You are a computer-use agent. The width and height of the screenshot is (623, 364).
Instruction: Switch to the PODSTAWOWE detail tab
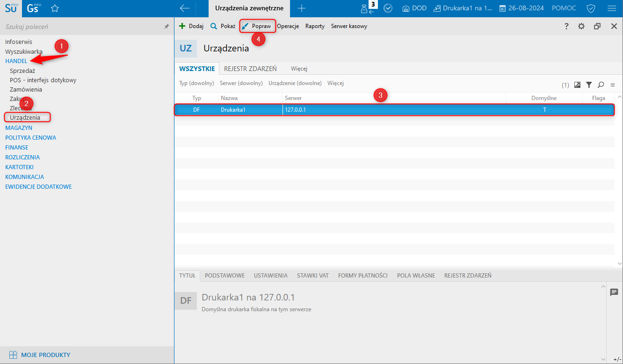[225, 275]
